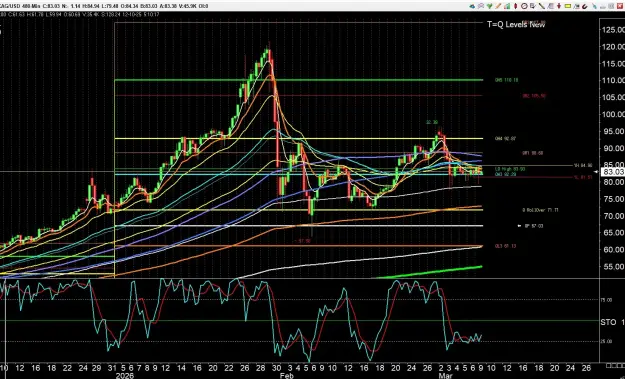This screenshot has width=625, height=379.
Task: Click the current price box 83.03
Action: pyautogui.click(x=613, y=172)
